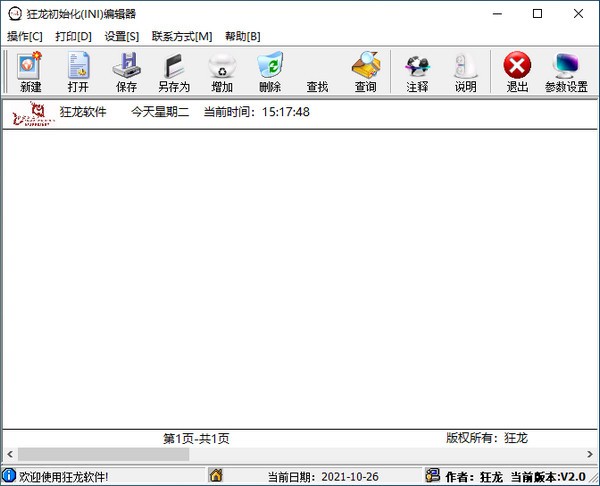Image resolution: width=600 pixels, height=486 pixels.
Task: Click the 狂龙软件 label text
Action: tap(83, 112)
